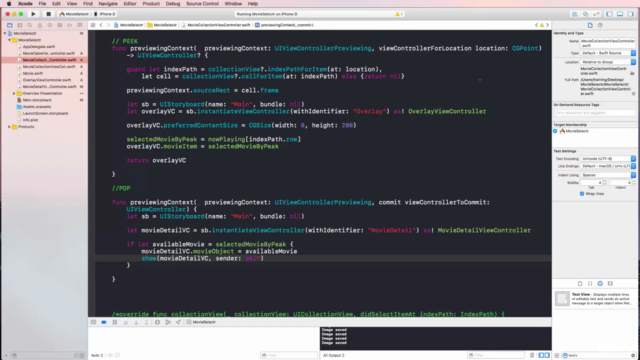Select OverlayViewController.swift file

click(x=47, y=80)
